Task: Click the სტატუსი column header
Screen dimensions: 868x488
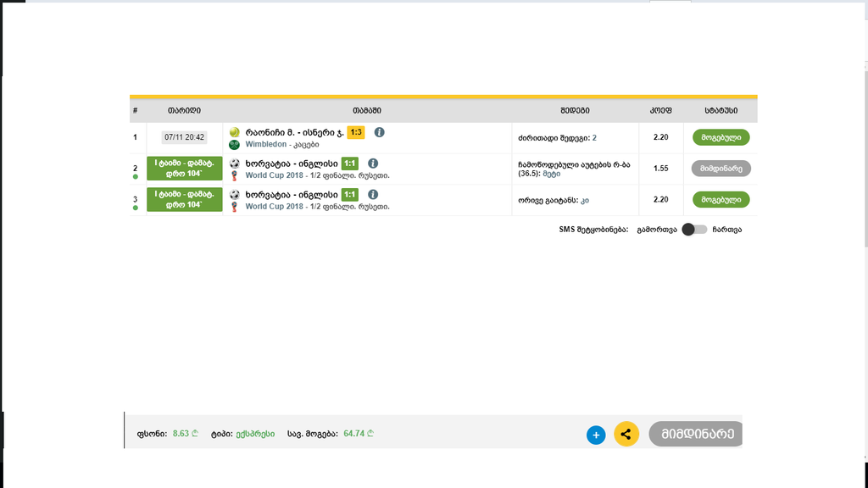Action: click(721, 111)
